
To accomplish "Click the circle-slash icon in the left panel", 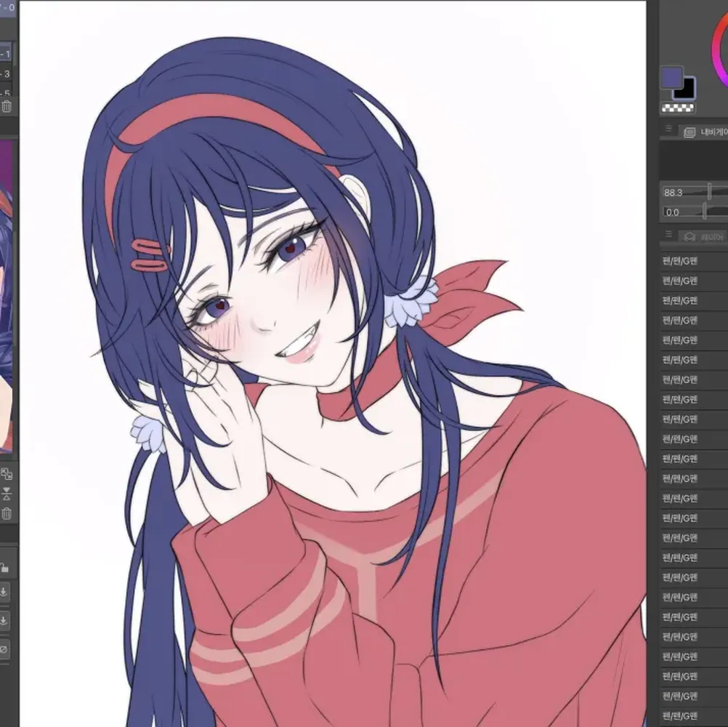I will [x=4, y=649].
